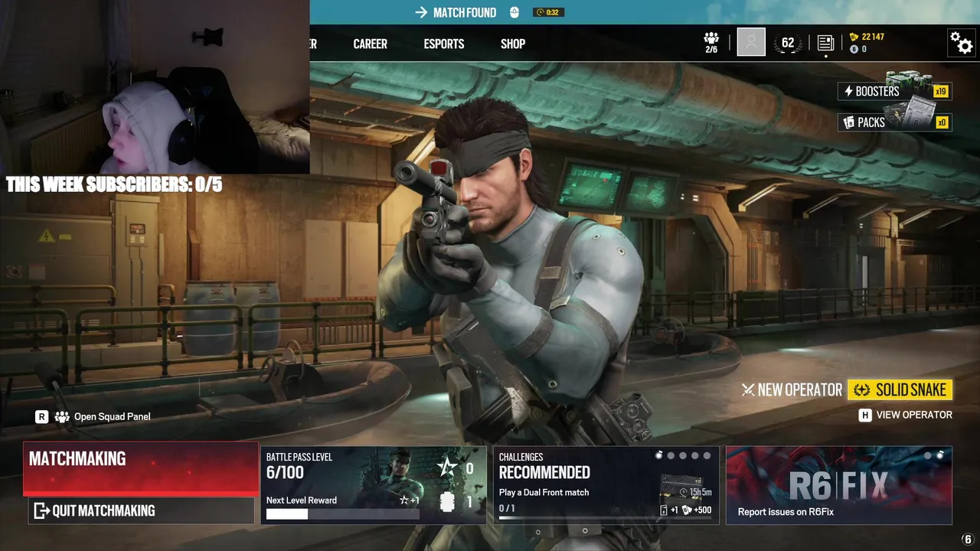The image size is (980, 551).
Task: Open the Battle Pass Level card
Action: [373, 485]
